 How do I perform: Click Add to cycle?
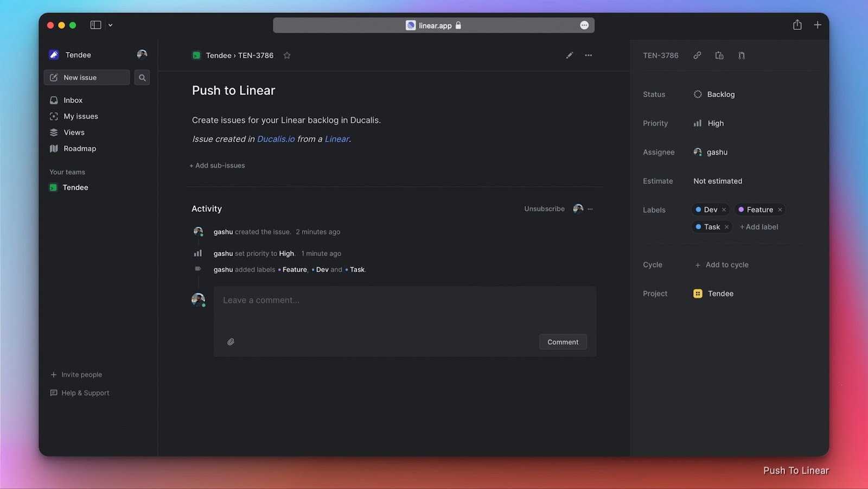coord(722,265)
